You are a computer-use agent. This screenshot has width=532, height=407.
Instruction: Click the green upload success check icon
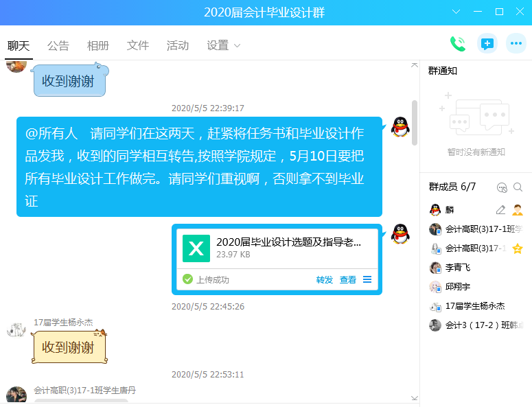(x=187, y=279)
